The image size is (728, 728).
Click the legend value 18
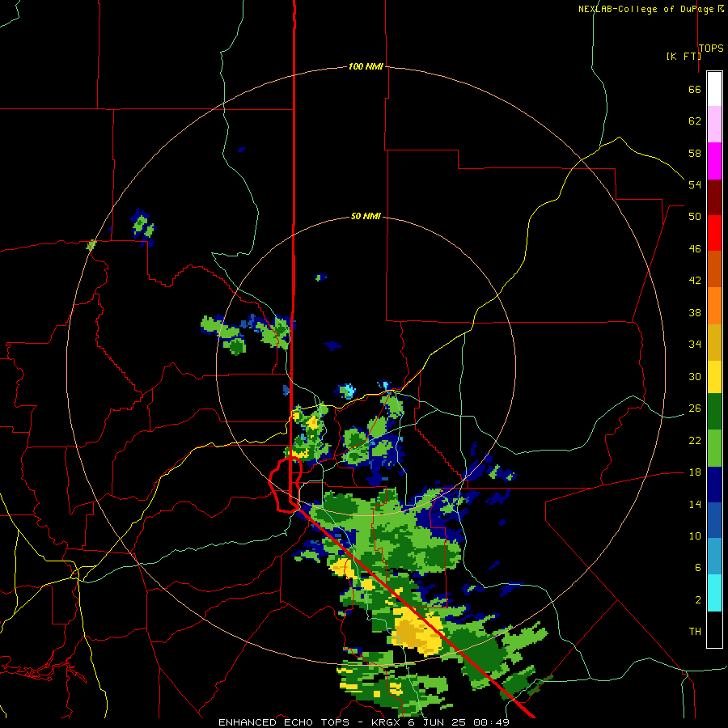pos(695,472)
